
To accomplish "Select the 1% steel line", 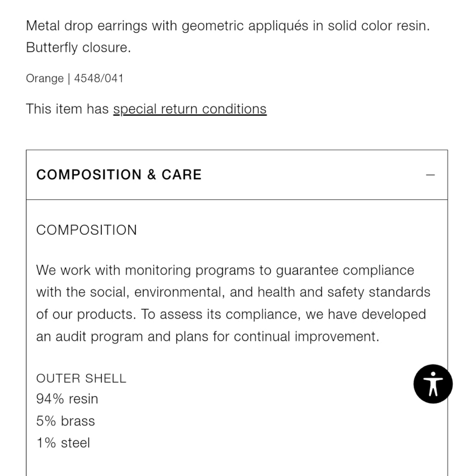I will [x=63, y=443].
